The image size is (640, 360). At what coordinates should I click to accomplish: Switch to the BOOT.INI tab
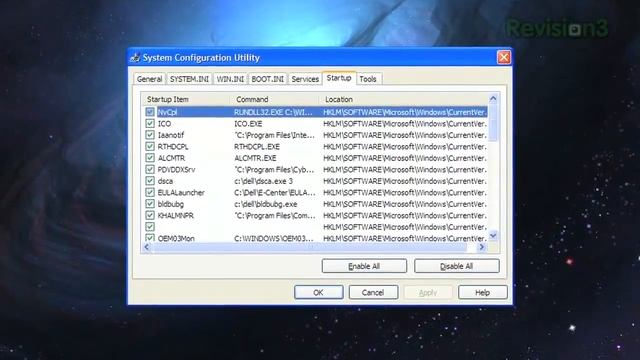(x=267, y=79)
